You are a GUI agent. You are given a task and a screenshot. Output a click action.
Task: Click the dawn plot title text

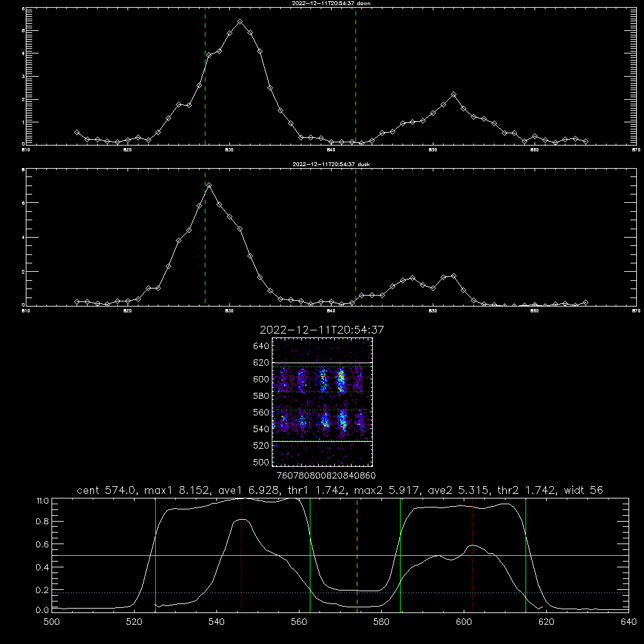click(331, 3)
